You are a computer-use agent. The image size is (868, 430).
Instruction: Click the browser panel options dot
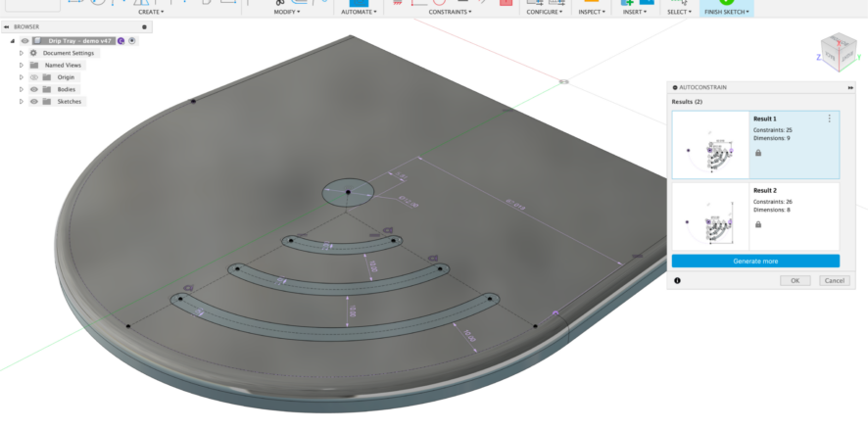click(x=145, y=27)
